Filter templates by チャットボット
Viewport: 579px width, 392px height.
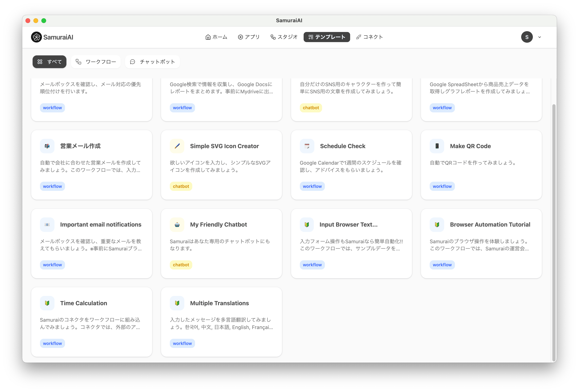point(153,62)
